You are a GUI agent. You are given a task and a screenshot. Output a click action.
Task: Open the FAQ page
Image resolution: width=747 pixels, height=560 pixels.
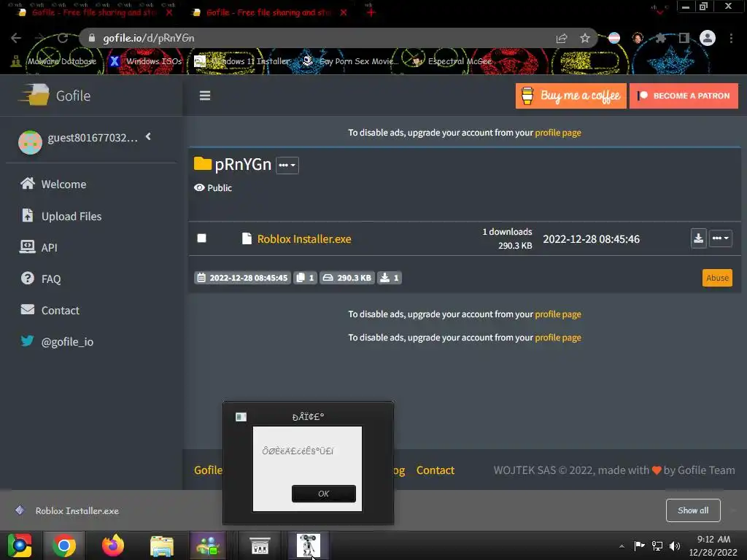tap(41, 279)
